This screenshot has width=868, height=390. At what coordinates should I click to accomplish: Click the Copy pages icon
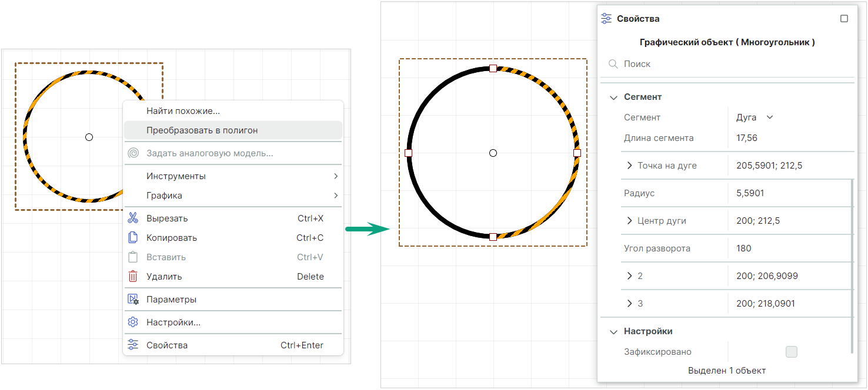pos(133,238)
